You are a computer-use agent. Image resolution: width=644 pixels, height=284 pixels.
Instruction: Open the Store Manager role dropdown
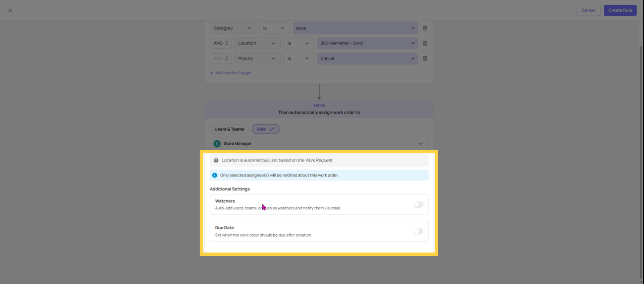pyautogui.click(x=319, y=143)
